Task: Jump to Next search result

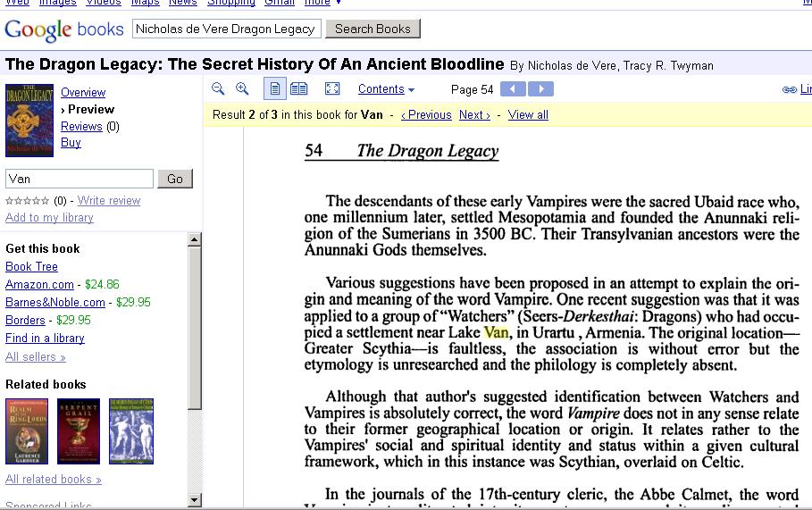Action: 474,114
